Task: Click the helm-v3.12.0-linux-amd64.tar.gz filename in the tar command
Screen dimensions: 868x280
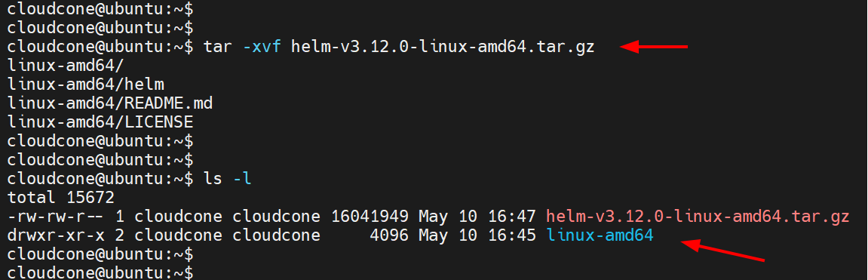Action: [443, 47]
